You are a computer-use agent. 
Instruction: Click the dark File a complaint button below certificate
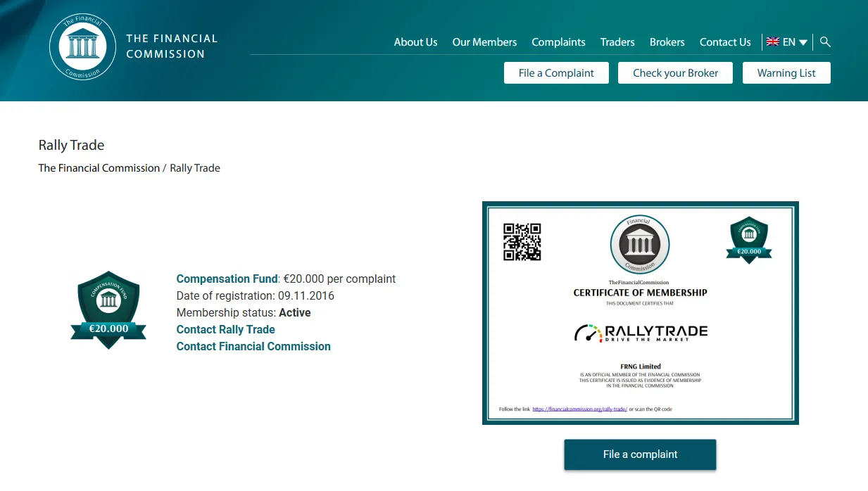640,454
